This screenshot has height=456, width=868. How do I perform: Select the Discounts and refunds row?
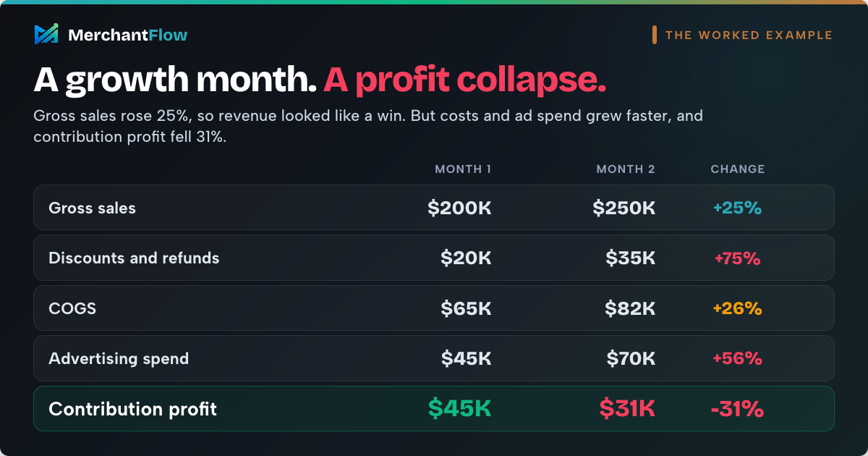434,258
